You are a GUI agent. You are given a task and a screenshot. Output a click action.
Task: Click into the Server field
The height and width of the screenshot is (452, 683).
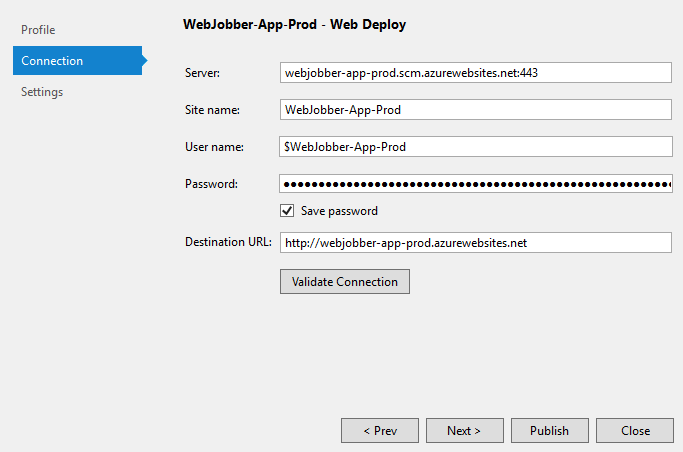tap(476, 73)
